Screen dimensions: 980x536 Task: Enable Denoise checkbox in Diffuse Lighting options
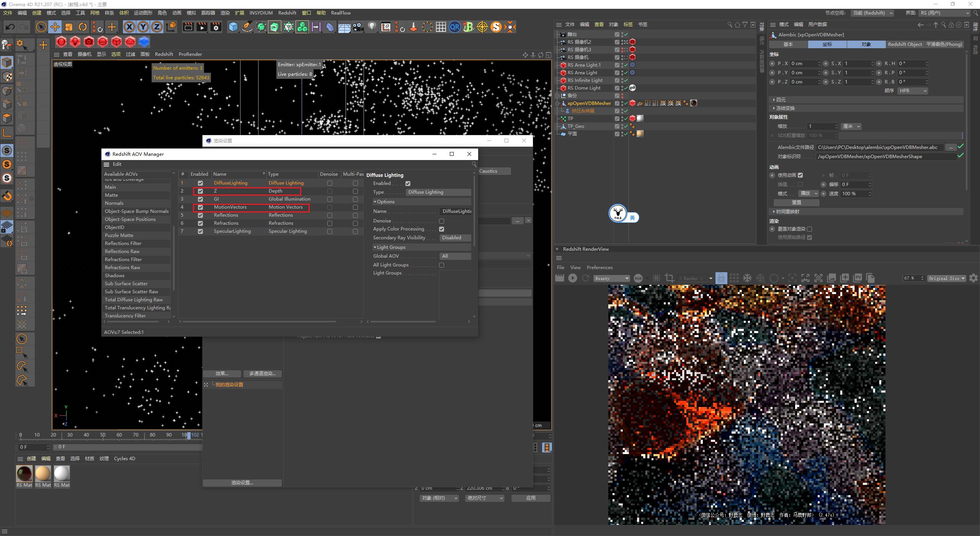coord(441,221)
